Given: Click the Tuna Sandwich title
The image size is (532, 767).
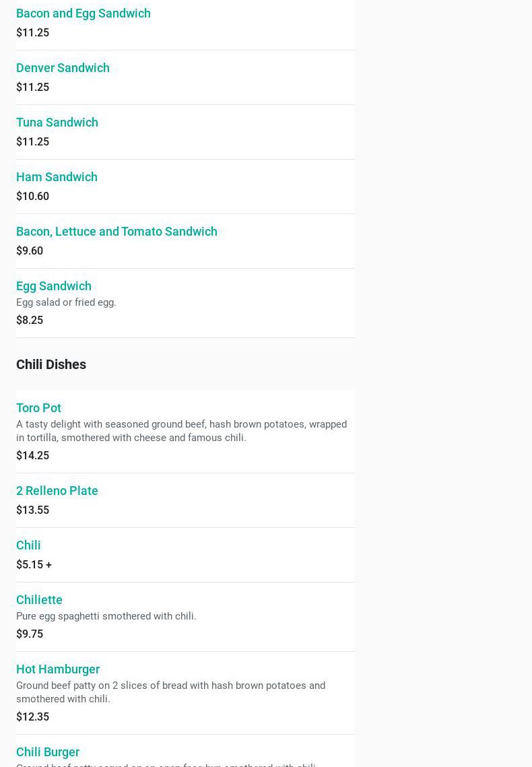Looking at the screenshot, I should 57,123.
